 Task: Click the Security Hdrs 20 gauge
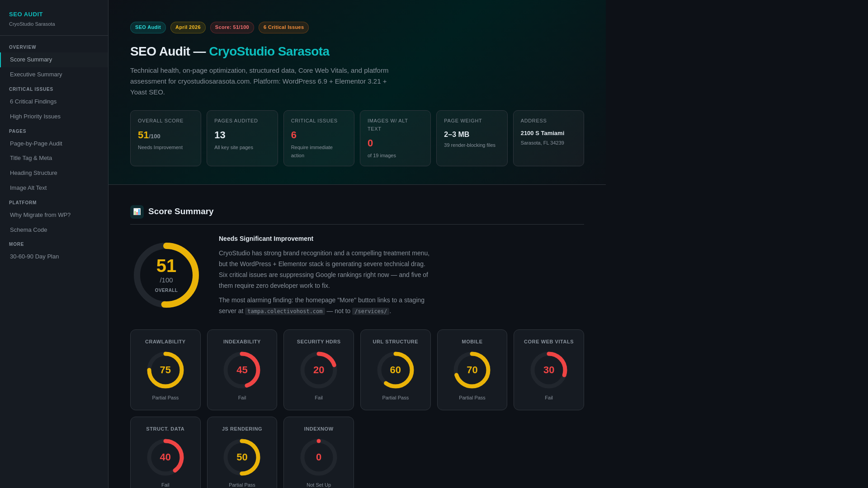(x=319, y=370)
